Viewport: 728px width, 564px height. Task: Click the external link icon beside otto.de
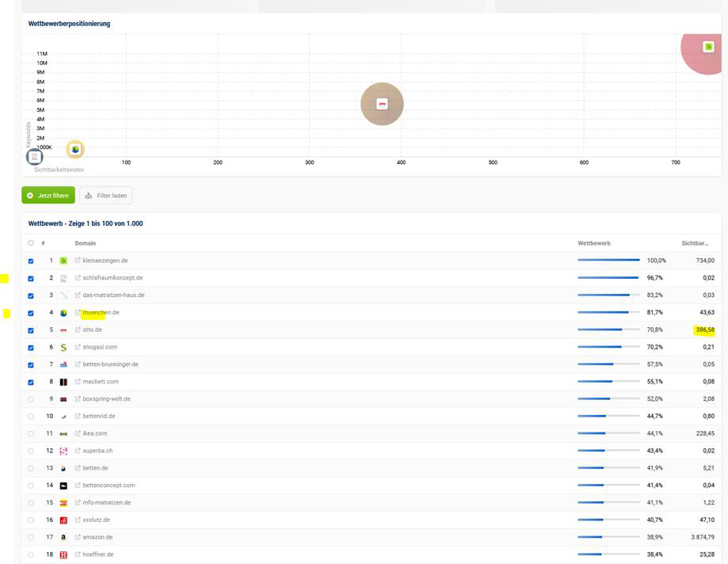pyautogui.click(x=78, y=330)
